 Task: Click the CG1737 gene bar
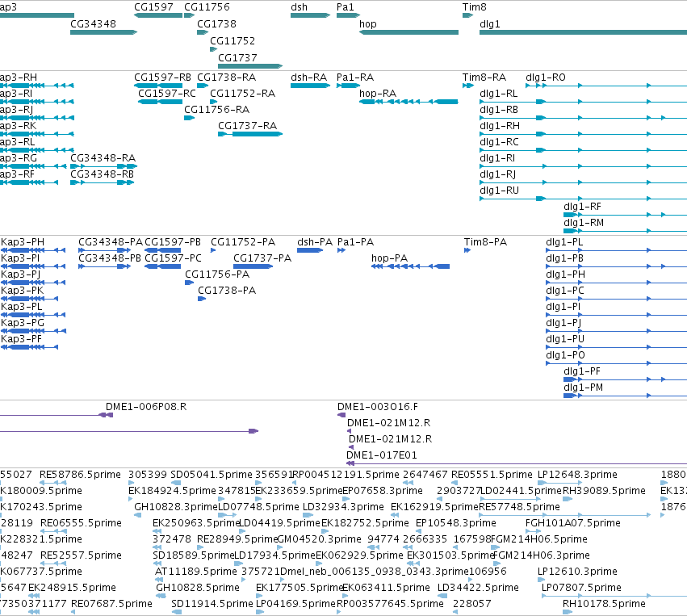[x=250, y=66]
